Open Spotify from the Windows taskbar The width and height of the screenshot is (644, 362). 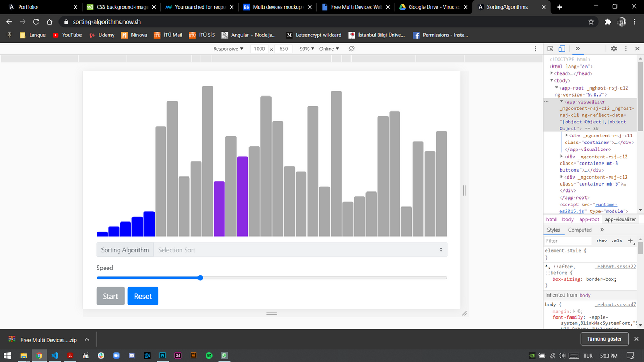209,356
